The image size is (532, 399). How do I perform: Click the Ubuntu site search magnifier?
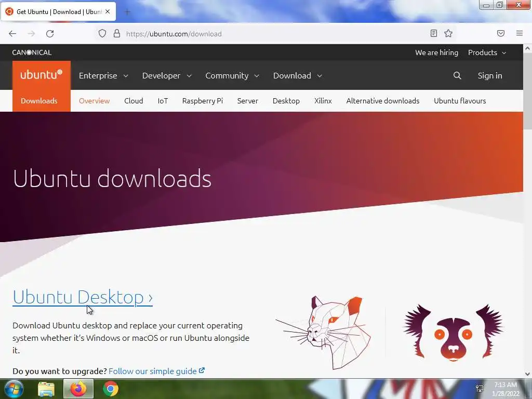[x=457, y=76]
